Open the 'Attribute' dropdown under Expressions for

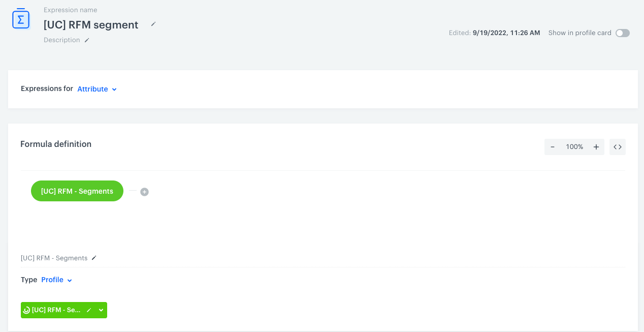tap(96, 89)
